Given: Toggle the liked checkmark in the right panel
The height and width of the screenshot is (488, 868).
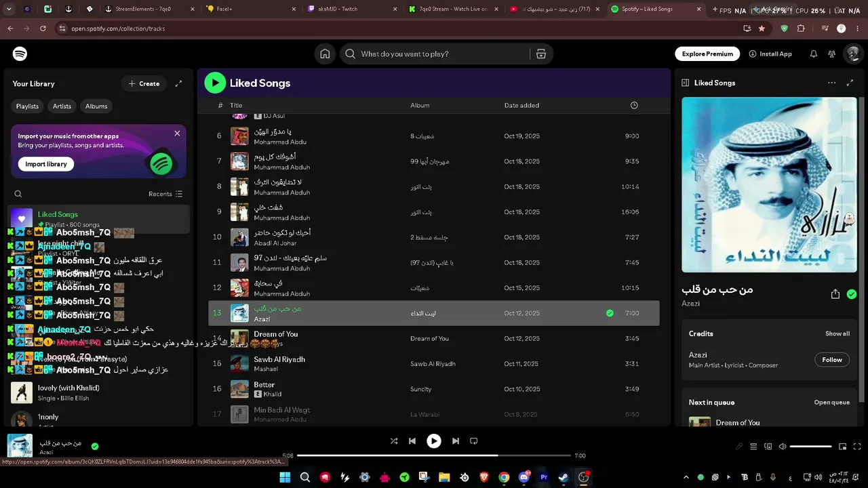Looking at the screenshot, I should click(x=852, y=294).
